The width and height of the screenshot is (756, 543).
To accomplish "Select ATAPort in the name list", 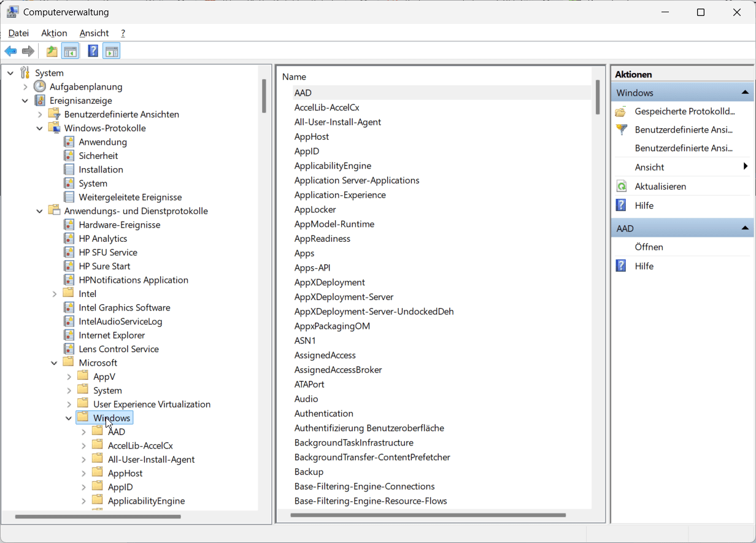I will click(x=309, y=384).
